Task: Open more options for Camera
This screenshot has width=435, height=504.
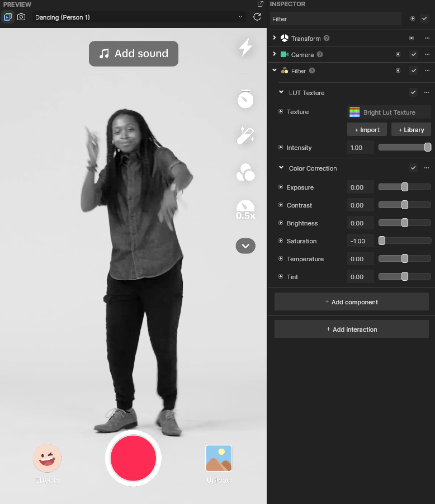Action: [427, 54]
